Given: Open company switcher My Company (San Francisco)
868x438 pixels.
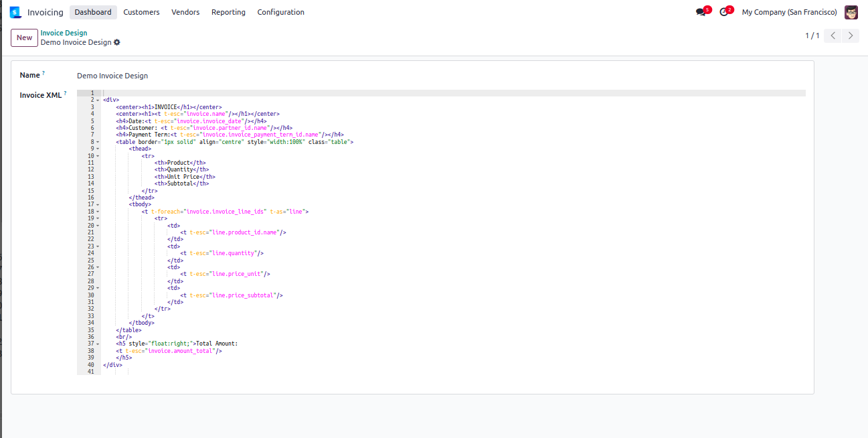Looking at the screenshot, I should [789, 12].
